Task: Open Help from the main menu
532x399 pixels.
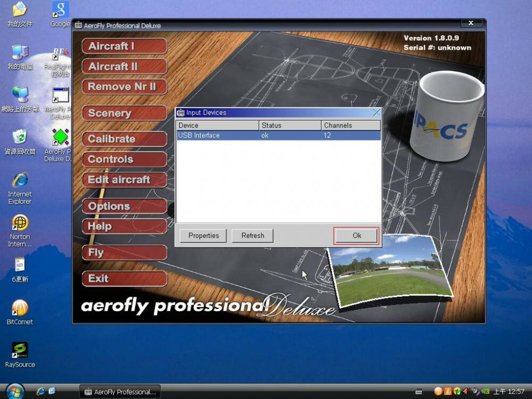Action: 124,227
